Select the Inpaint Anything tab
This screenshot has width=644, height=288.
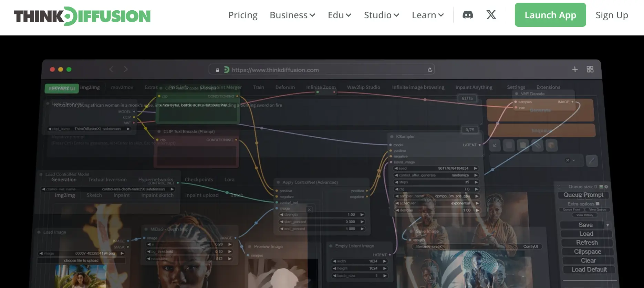click(474, 87)
